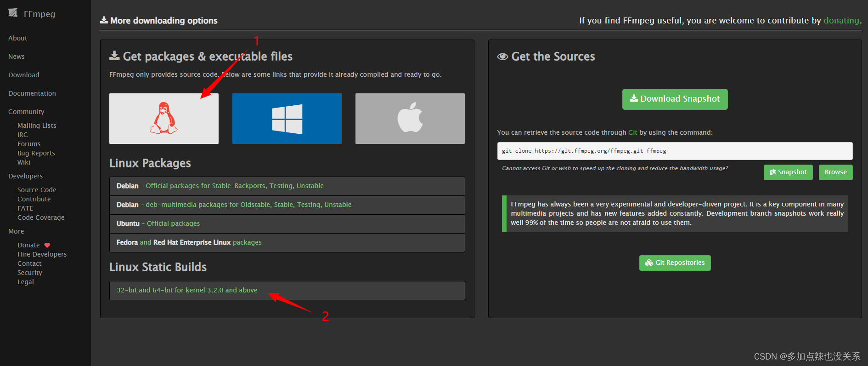Go to IRC page

[23, 135]
